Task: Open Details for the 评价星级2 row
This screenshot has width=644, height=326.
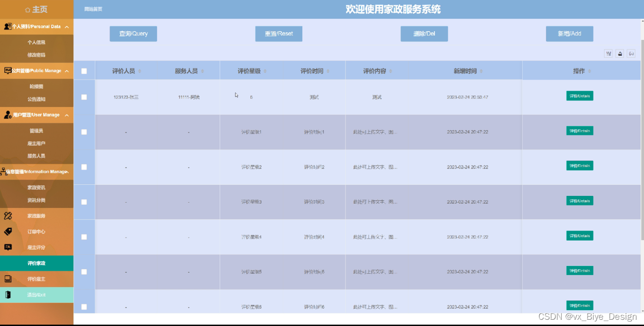Action: click(x=580, y=166)
